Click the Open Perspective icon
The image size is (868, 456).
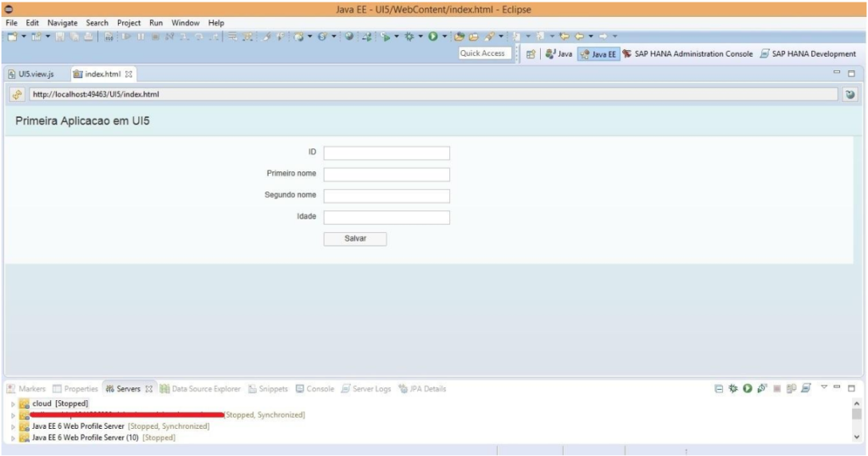530,53
